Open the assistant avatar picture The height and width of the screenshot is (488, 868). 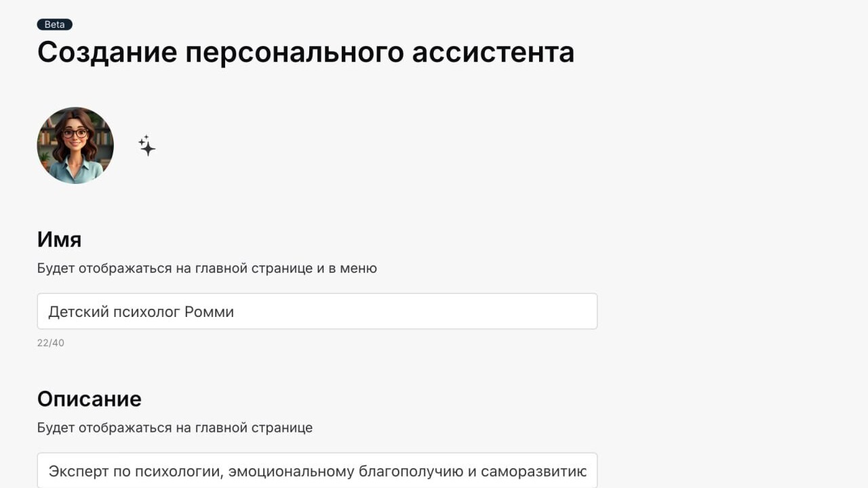(75, 145)
